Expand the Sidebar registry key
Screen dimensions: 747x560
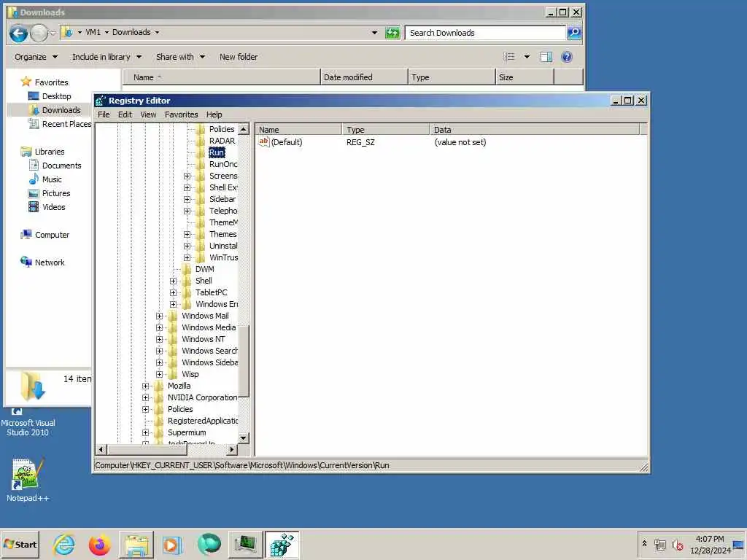[x=187, y=200]
